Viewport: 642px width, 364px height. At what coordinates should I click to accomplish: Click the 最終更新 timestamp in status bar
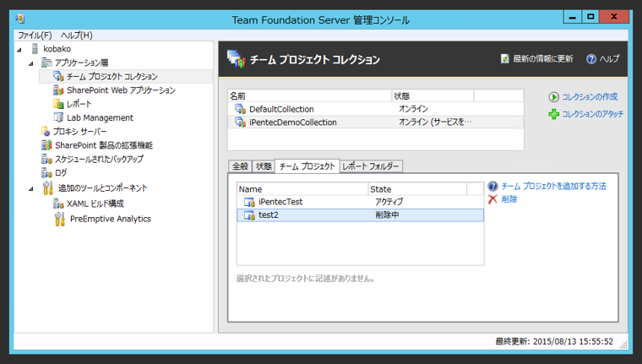[554, 341]
